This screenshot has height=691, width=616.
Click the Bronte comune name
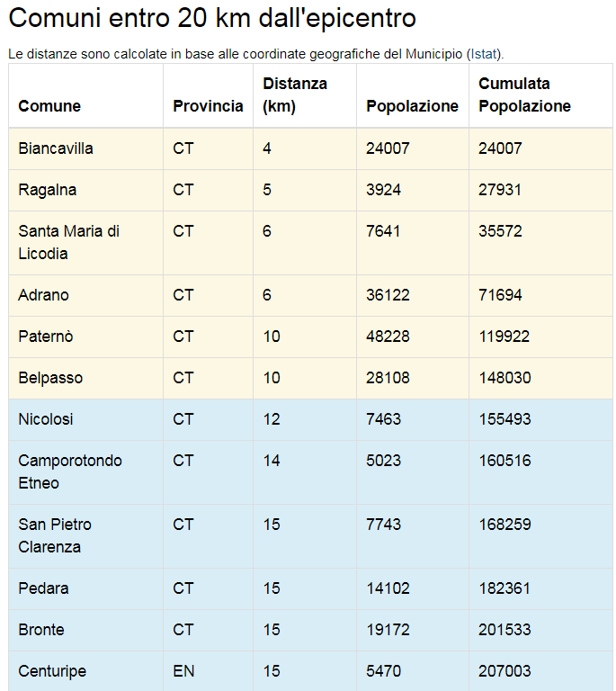click(41, 630)
